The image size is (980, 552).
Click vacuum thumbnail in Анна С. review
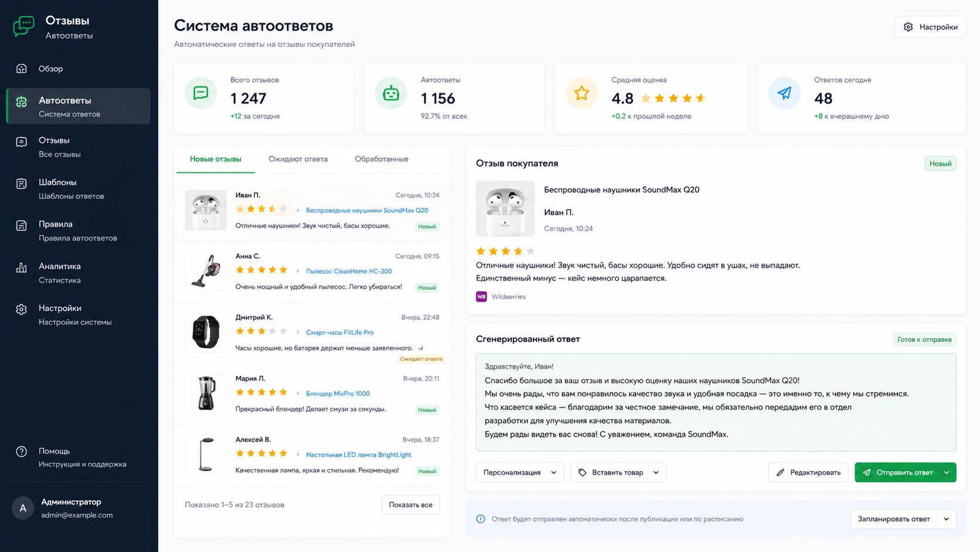click(x=206, y=271)
